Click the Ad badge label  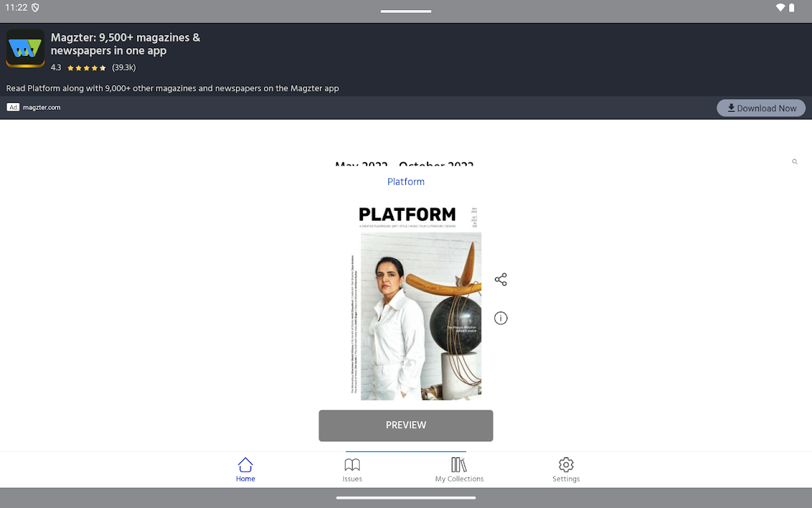tap(13, 107)
